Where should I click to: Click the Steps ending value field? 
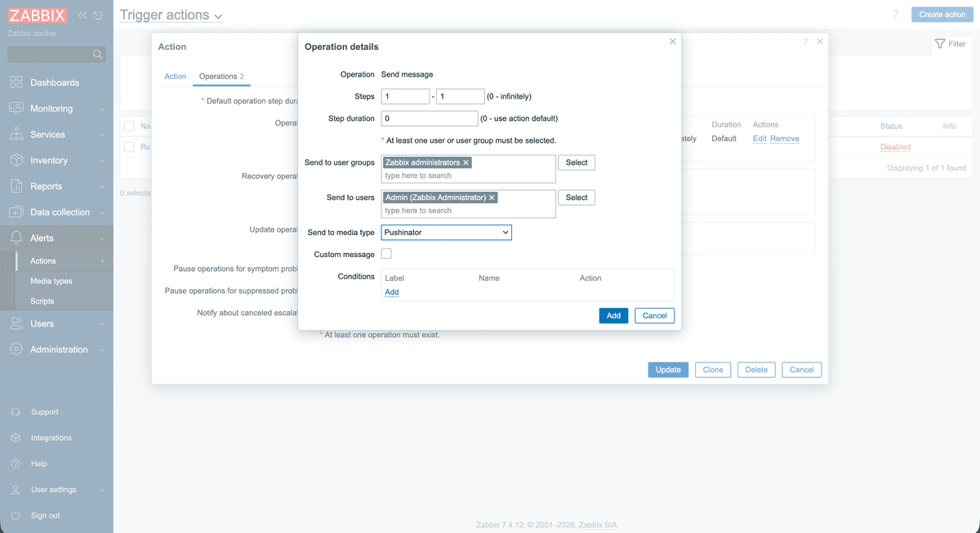461,96
